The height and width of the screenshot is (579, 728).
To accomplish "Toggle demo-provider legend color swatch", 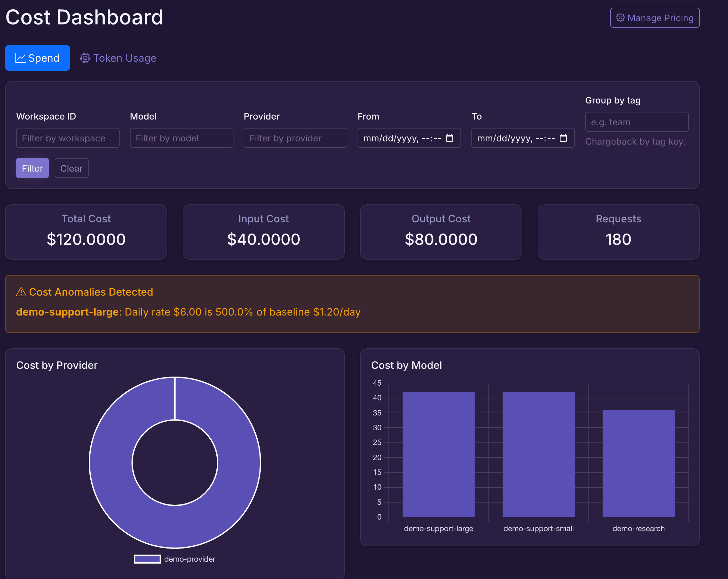I will click(147, 559).
